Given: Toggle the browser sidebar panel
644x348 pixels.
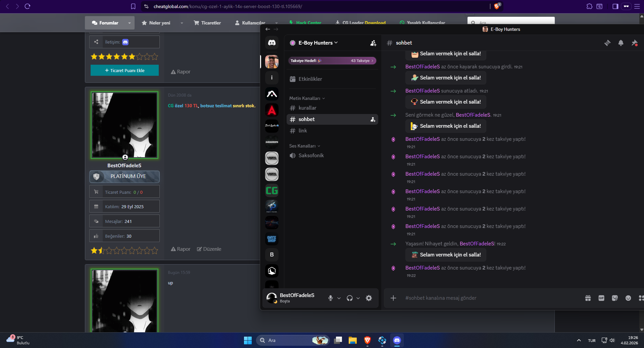Looking at the screenshot, I should point(615,6).
